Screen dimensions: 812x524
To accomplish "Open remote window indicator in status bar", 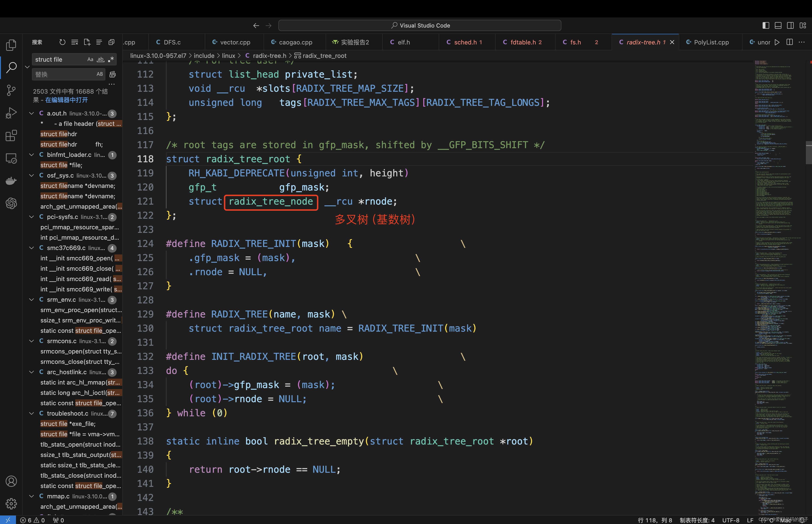I will 8,520.
